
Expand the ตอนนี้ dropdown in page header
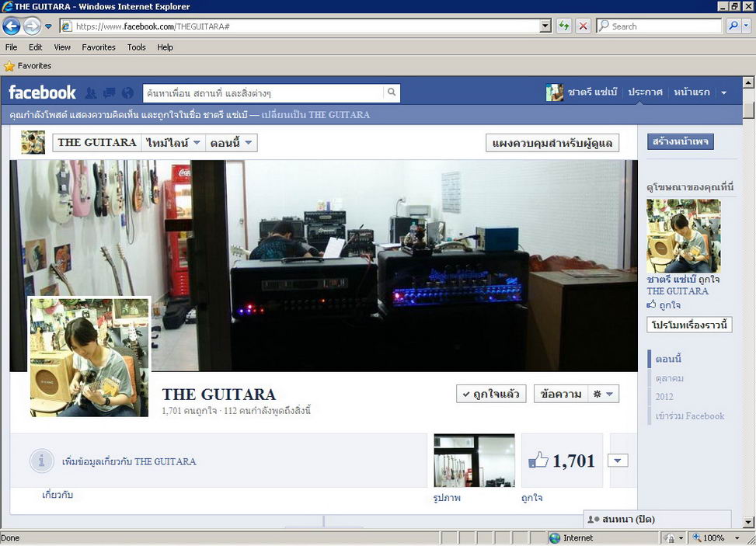(232, 143)
